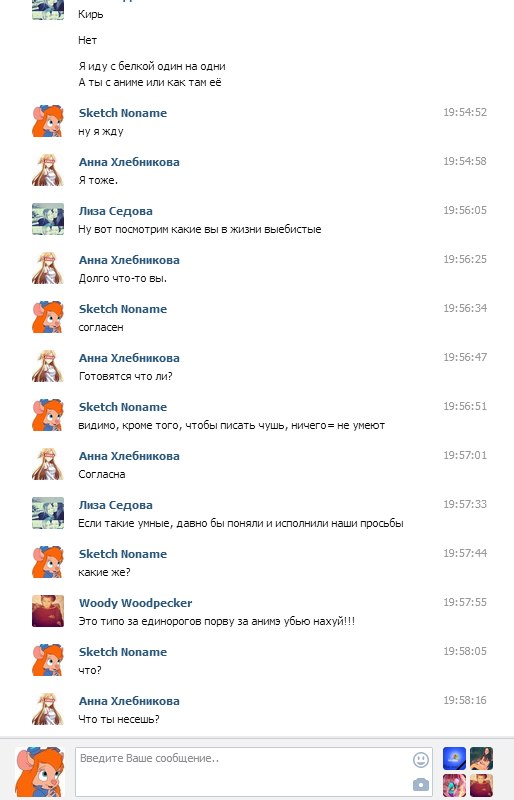Click Woody Woodpecker's avatar at 19:57:55

click(48, 611)
